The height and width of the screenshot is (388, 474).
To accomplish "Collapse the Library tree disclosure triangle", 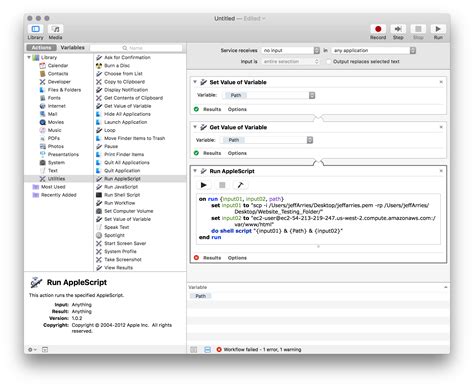I will [29, 57].
